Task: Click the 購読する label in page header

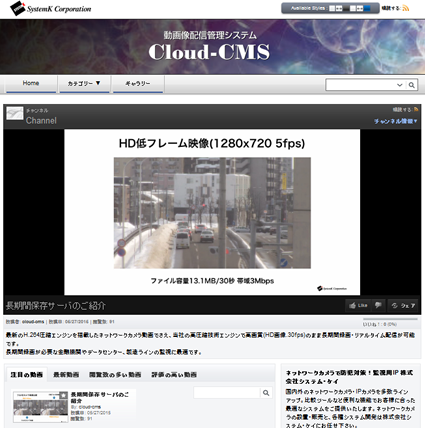Action: [390, 8]
